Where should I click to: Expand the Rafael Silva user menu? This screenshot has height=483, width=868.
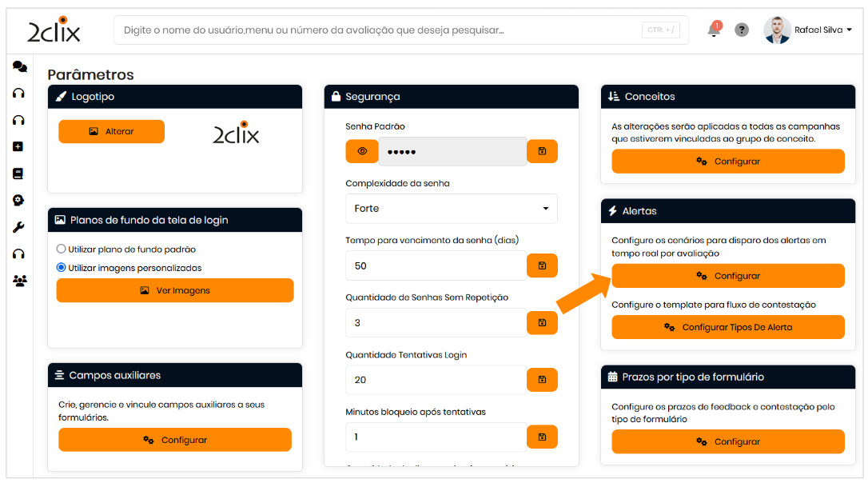pos(809,30)
